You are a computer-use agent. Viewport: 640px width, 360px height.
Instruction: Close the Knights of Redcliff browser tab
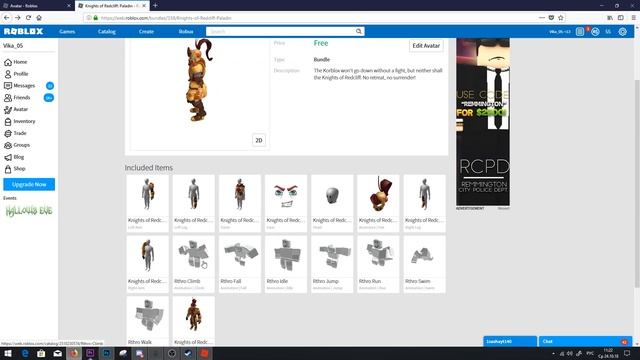[144, 6]
